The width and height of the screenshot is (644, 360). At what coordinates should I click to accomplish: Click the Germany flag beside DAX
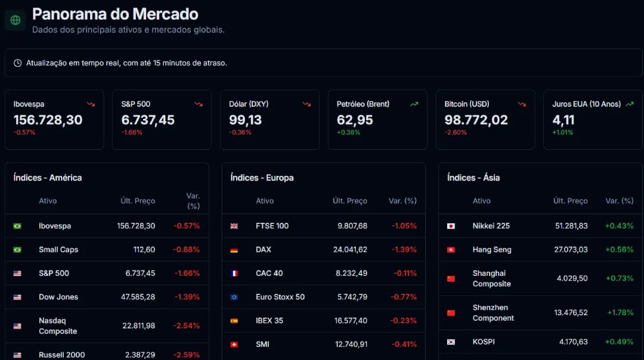(x=234, y=250)
